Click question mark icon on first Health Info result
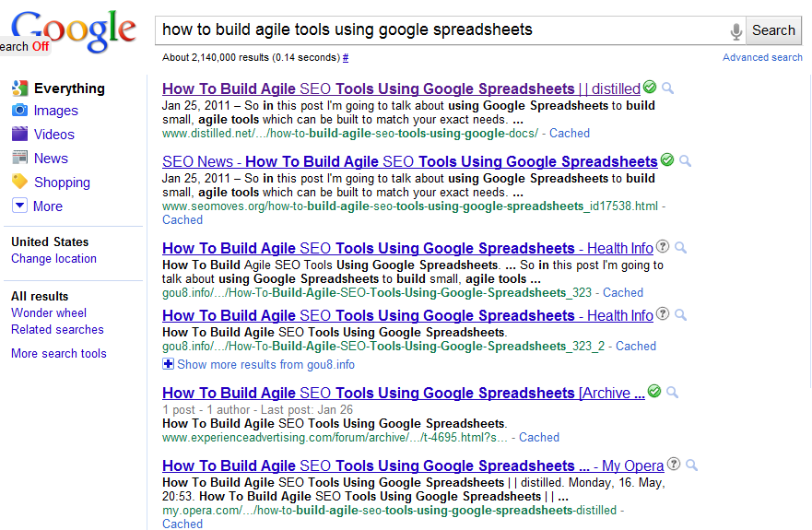This screenshot has height=530, width=812. (x=663, y=247)
